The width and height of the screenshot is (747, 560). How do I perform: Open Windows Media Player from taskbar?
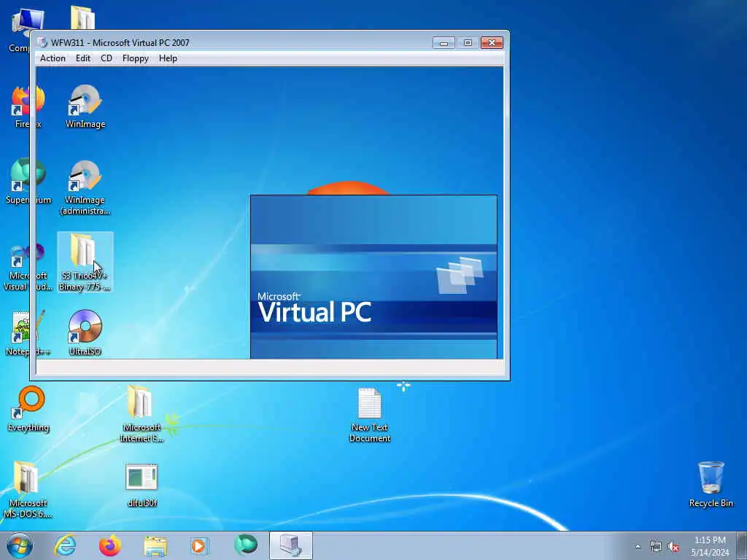[200, 545]
